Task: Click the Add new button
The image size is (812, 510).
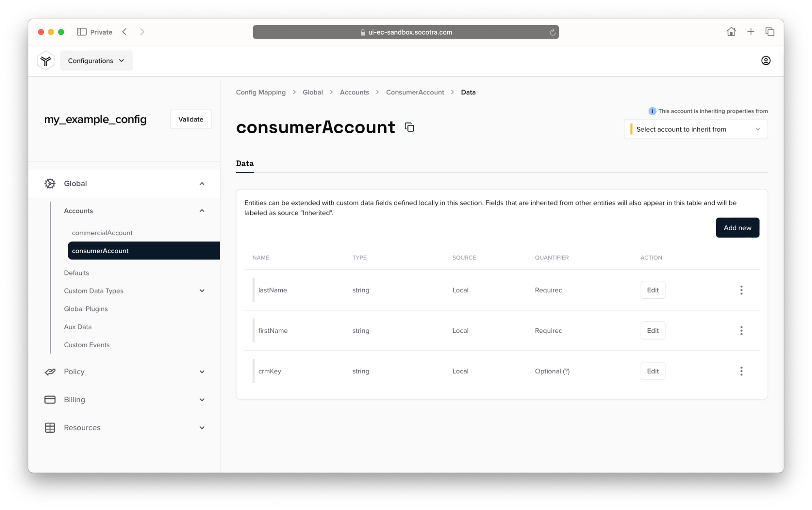Action: pyautogui.click(x=737, y=228)
